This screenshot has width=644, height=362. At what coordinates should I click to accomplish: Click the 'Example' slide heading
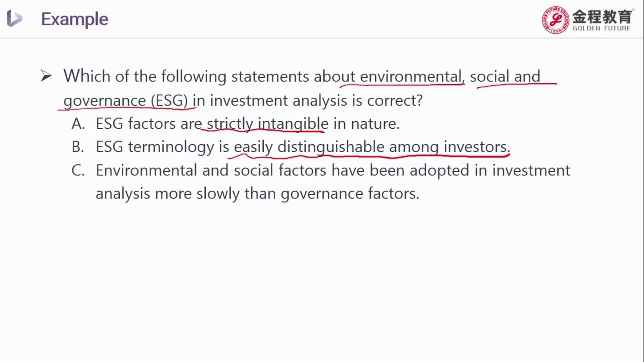[x=74, y=19]
